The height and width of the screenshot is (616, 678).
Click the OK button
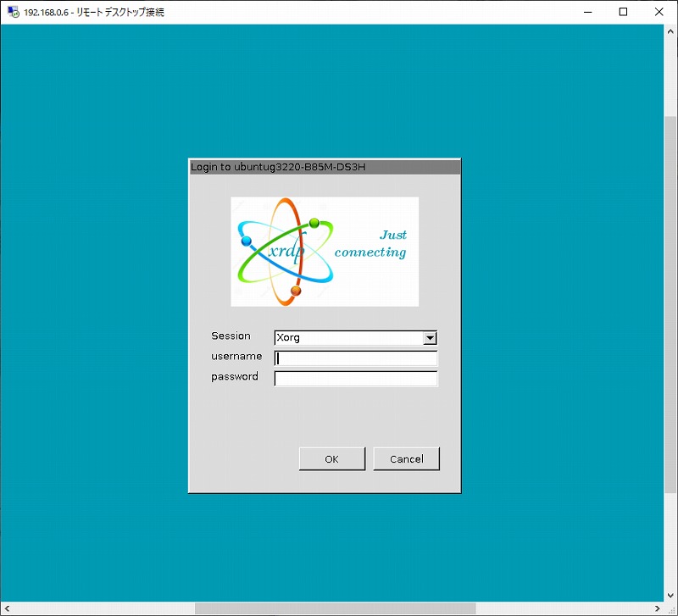click(x=332, y=458)
